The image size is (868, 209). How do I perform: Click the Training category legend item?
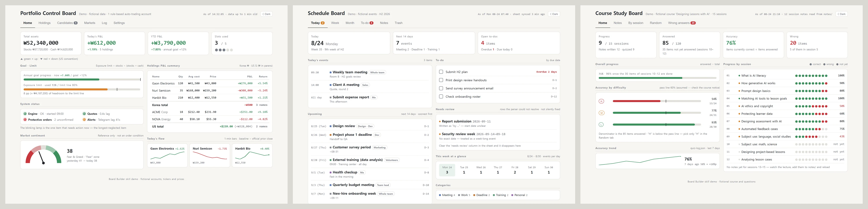500,195
